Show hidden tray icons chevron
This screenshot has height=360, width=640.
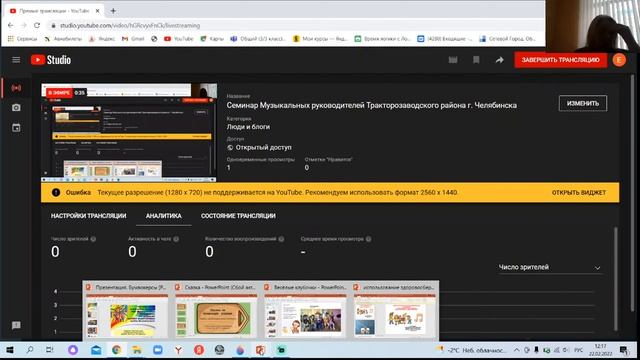[x=516, y=350]
